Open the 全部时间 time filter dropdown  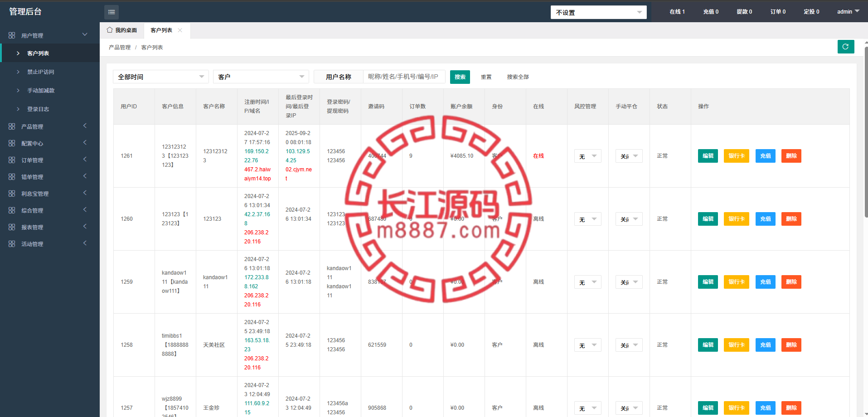pyautogui.click(x=161, y=77)
